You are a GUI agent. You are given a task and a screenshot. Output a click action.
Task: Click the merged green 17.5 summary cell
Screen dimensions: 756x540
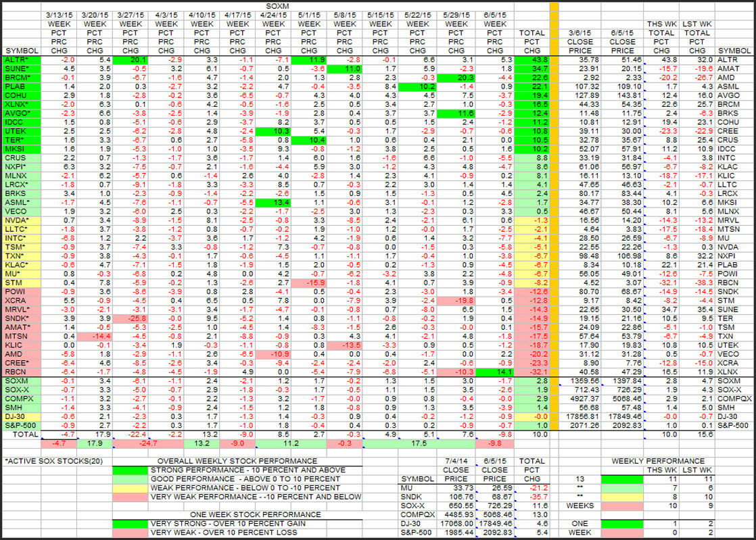coord(419,443)
